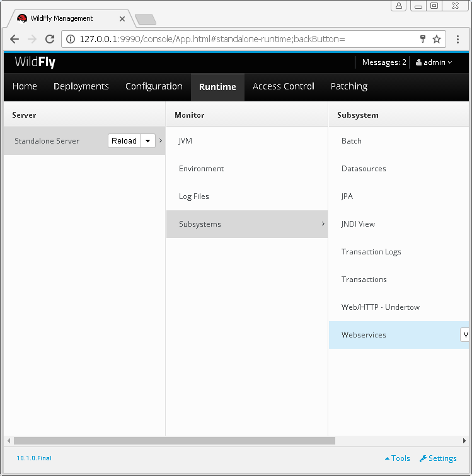472x476 pixels.
Task: Open the Access Control tab
Action: pyautogui.click(x=283, y=86)
